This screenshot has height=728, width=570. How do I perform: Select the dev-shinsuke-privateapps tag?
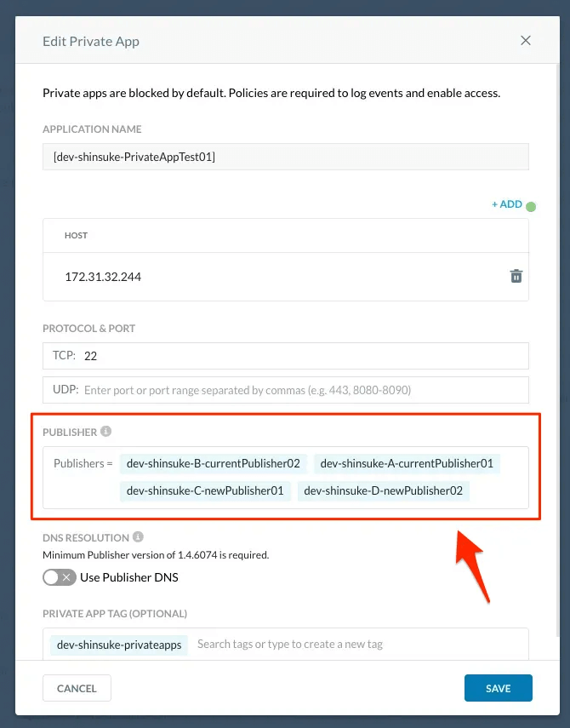(x=119, y=645)
